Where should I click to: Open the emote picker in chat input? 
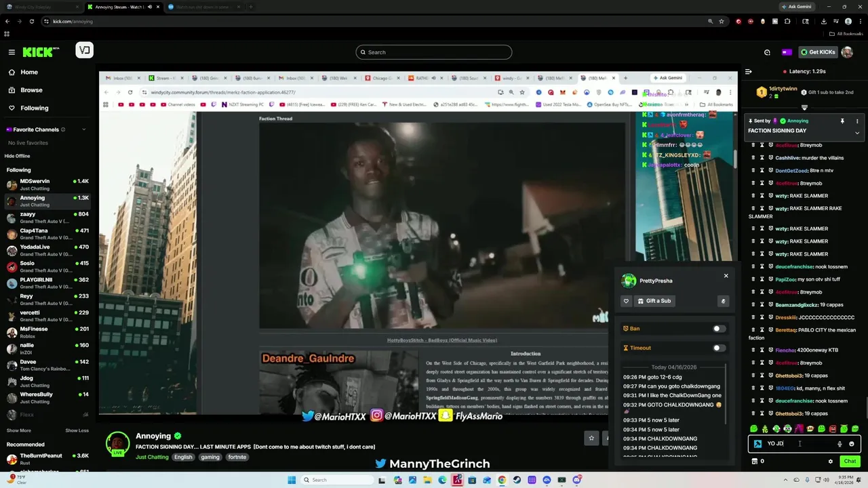click(x=852, y=444)
